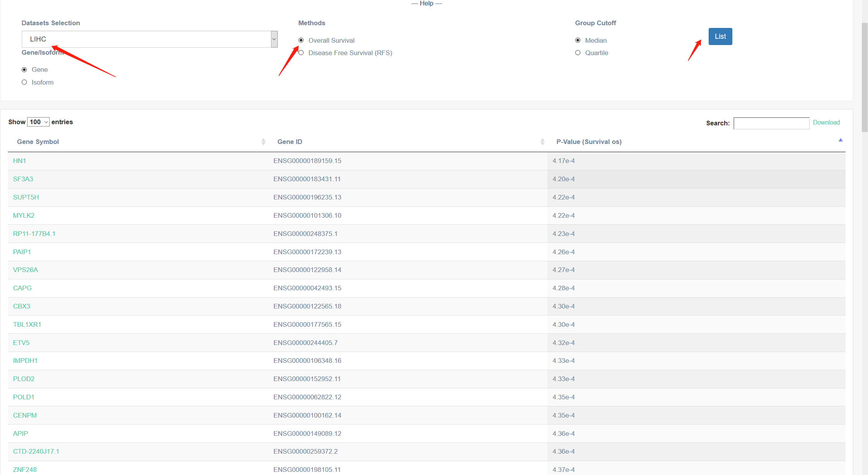This screenshot has width=868, height=475.
Task: Click the Help link at top
Action: click(426, 3)
